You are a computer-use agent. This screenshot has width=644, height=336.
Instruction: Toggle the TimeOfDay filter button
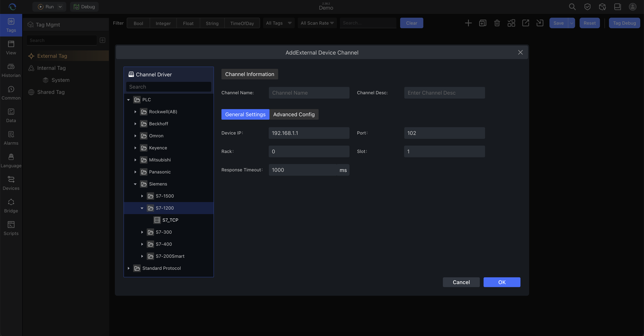(242, 23)
